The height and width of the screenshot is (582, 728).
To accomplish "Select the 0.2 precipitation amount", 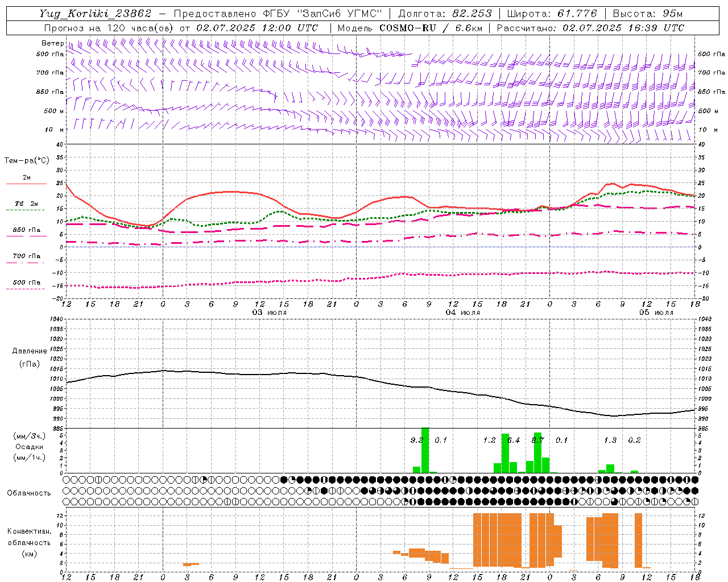I will pos(634,440).
